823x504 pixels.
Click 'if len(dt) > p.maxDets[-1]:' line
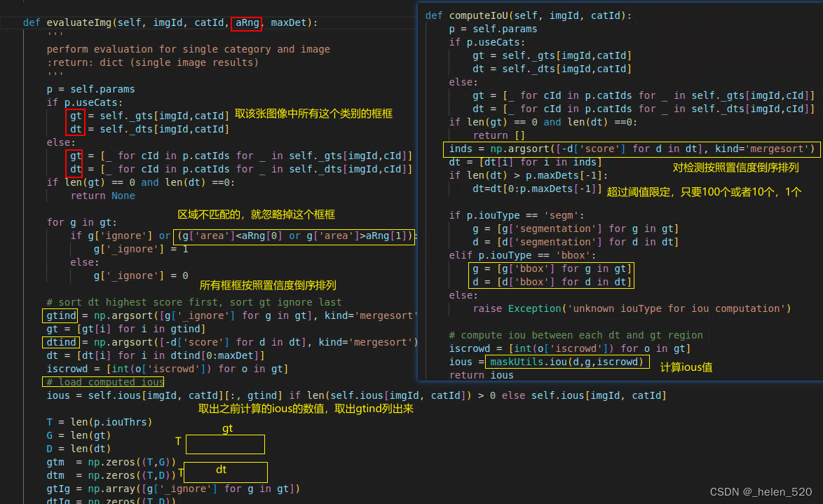528,175
